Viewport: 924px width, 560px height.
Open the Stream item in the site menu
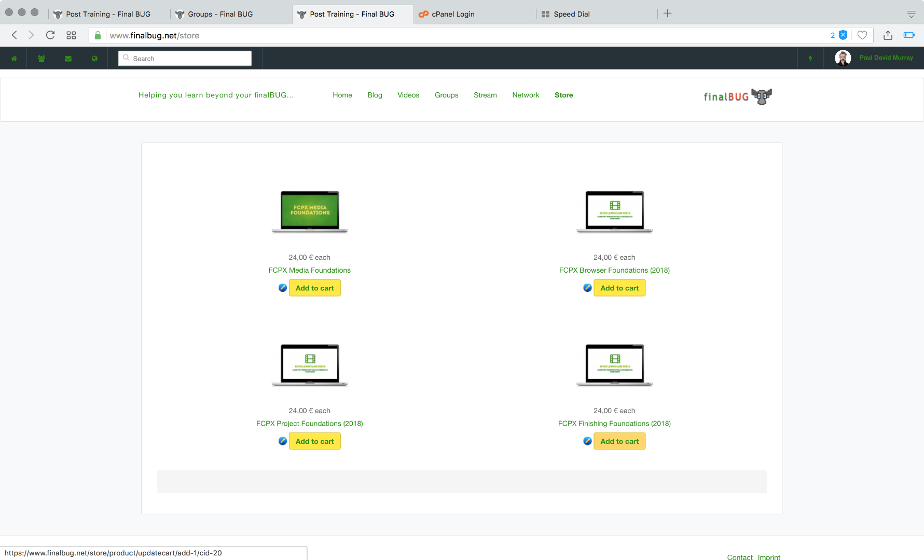tap(485, 95)
